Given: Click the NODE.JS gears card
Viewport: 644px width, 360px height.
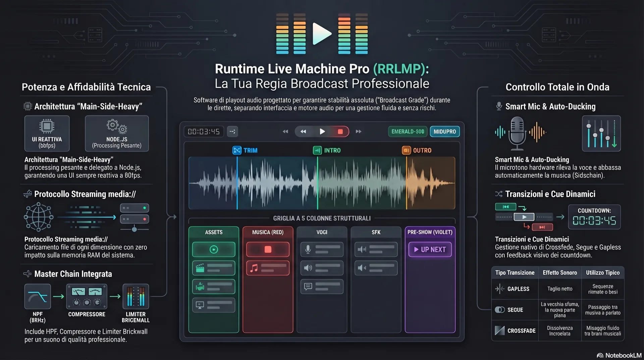Looking at the screenshot, I should click(117, 133).
